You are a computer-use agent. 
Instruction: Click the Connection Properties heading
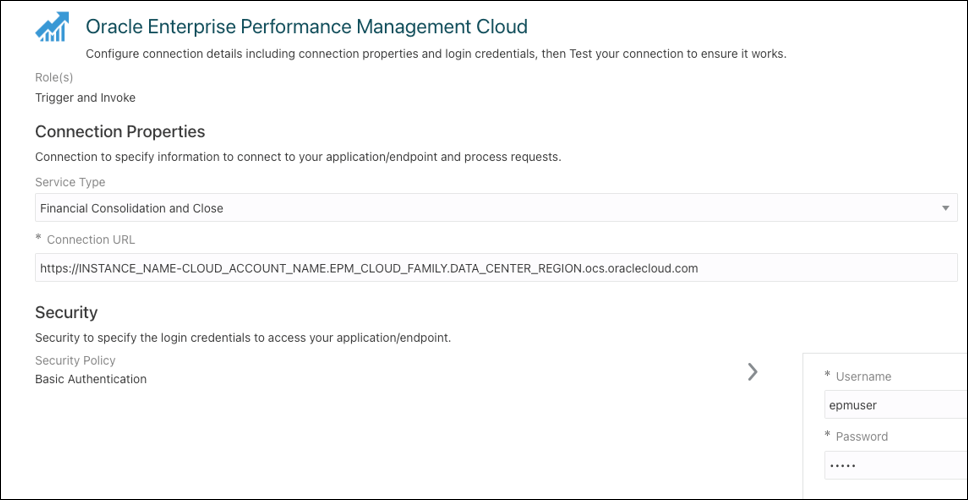click(x=120, y=131)
